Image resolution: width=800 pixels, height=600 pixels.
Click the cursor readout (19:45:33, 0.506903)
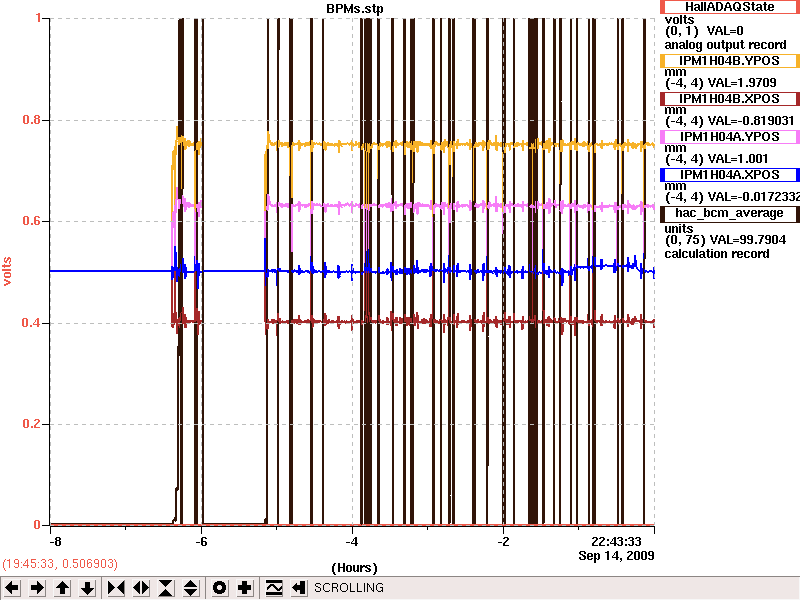coord(60,564)
